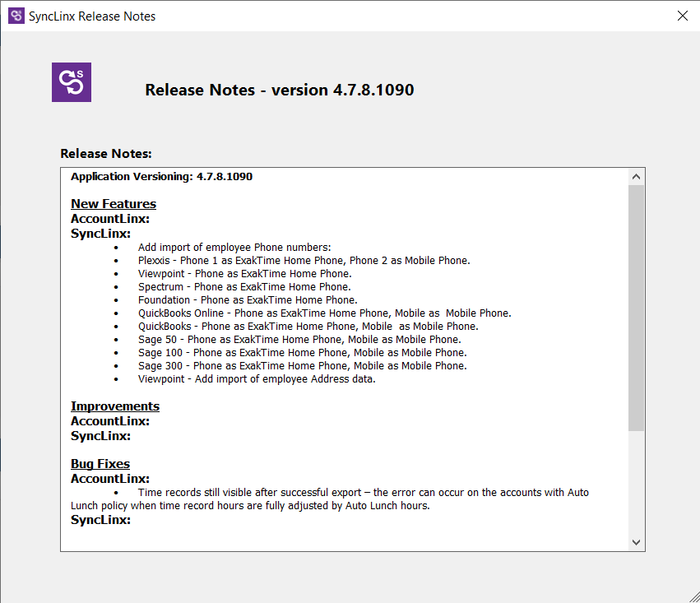Click "Viewpoint - Phone as ExakTime Home Phone." line
Image resolution: width=700 pixels, height=603 pixels.
(x=244, y=274)
